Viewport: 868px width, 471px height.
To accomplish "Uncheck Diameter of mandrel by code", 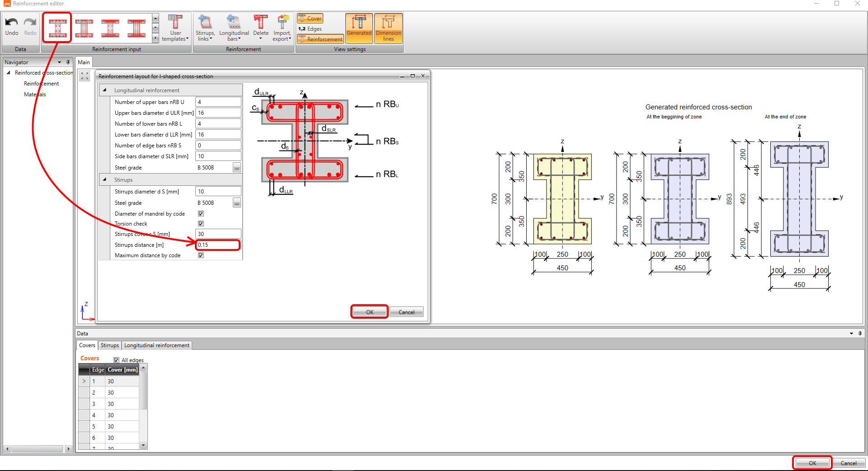I will [x=201, y=214].
